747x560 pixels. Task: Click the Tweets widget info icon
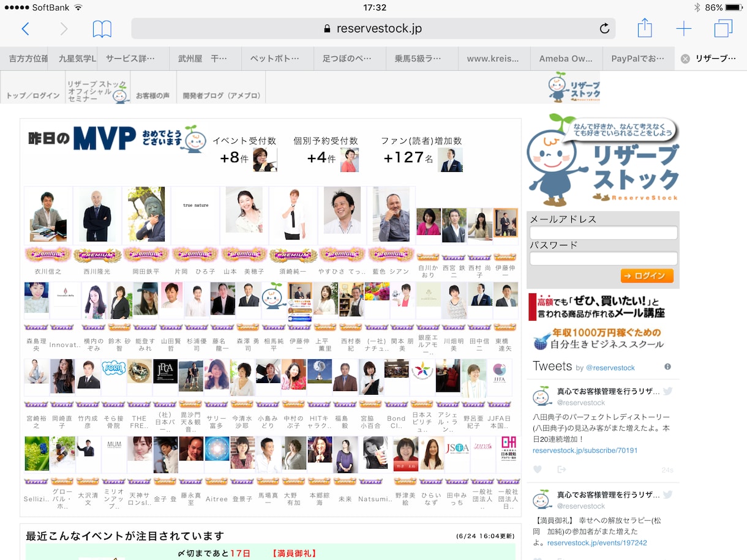click(667, 367)
